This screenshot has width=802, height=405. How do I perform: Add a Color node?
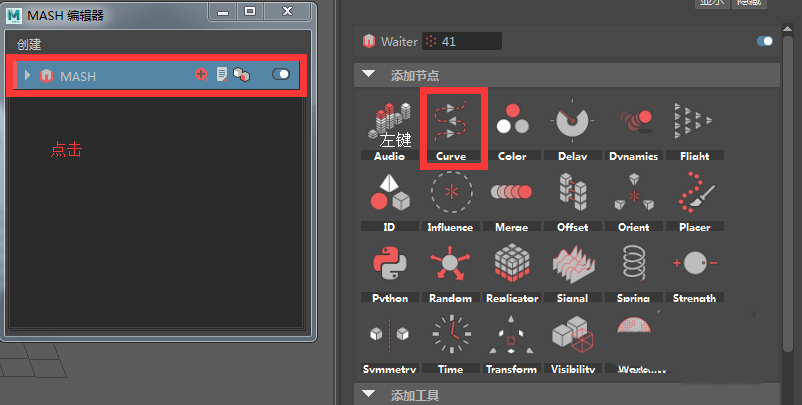coord(512,129)
